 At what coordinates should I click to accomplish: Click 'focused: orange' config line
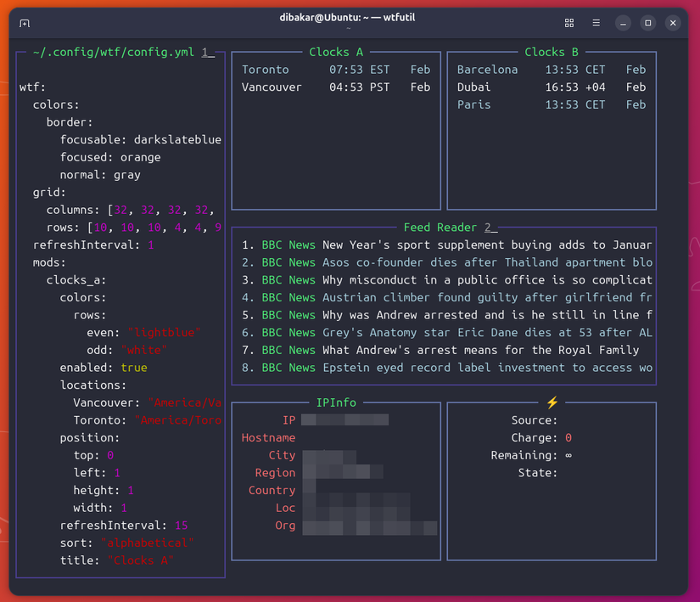110,157
